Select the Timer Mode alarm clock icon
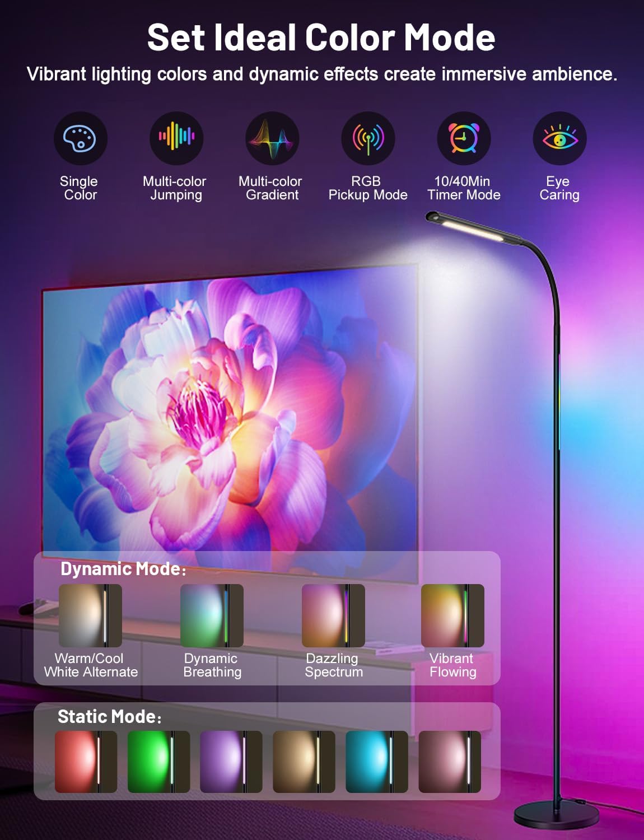This screenshot has height=840, width=644. click(464, 138)
